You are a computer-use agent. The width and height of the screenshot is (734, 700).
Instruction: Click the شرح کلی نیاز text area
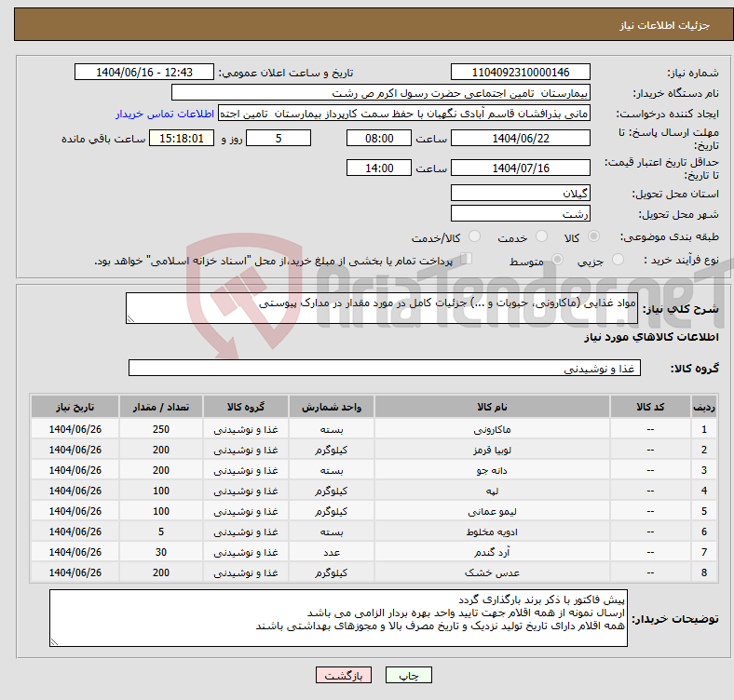pos(382,309)
